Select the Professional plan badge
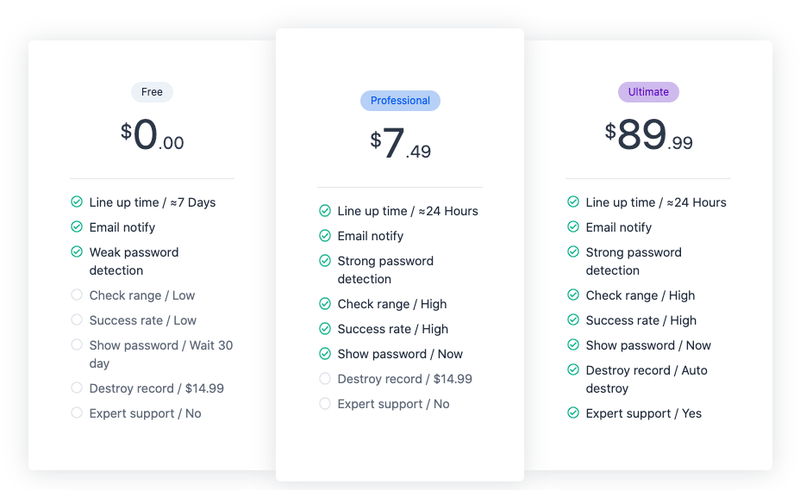Screen dimensions: 800x490 coord(400,101)
